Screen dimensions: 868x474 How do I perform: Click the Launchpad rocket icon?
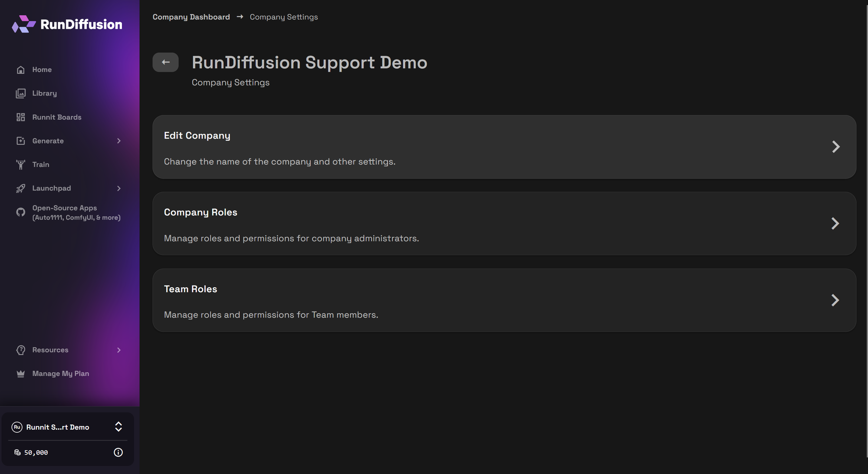coord(20,188)
